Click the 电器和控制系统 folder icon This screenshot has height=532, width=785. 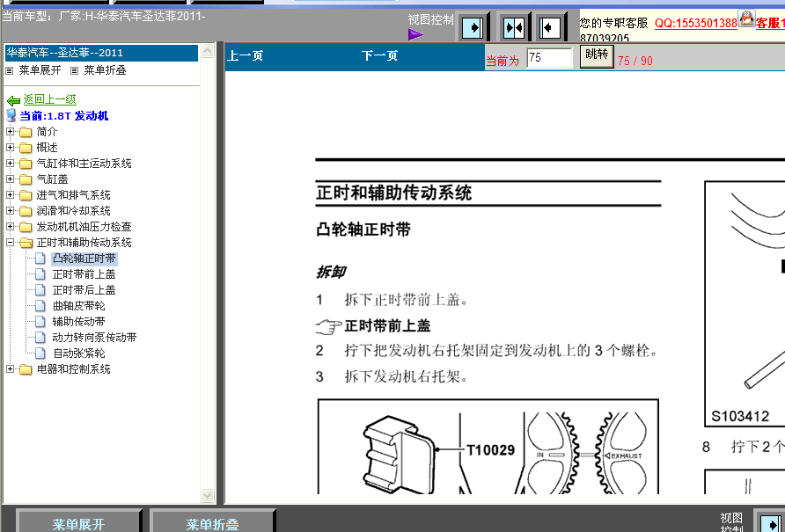click(x=26, y=369)
